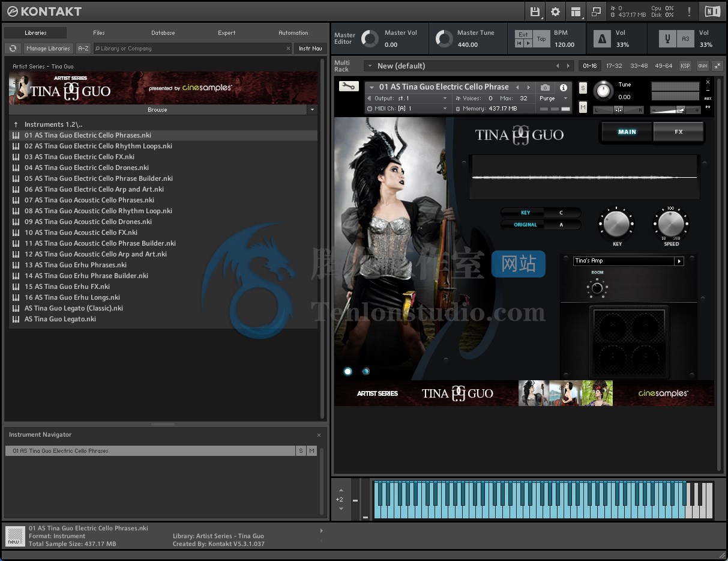Image resolution: width=728 pixels, height=561 pixels.
Task: Click next multi preset arrow
Action: coord(568,66)
